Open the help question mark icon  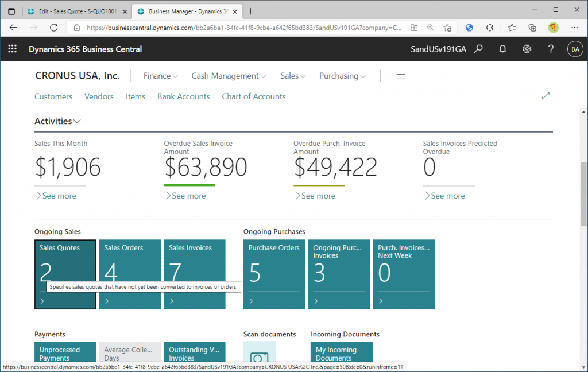tap(551, 49)
